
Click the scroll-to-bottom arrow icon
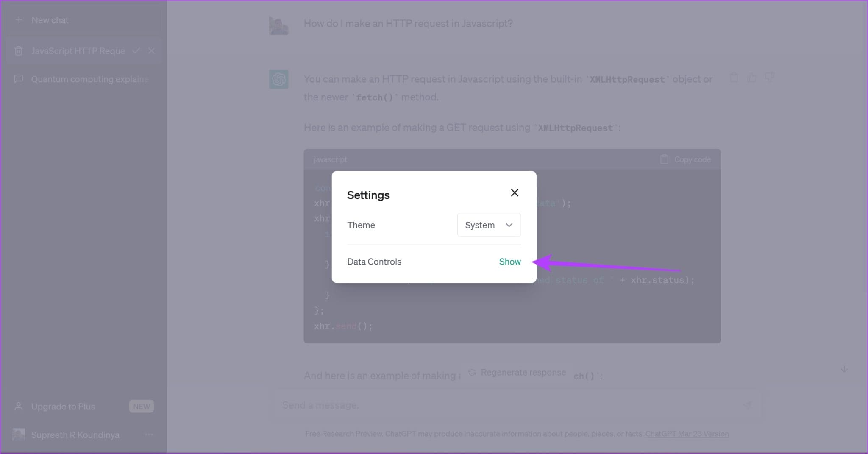click(x=844, y=369)
